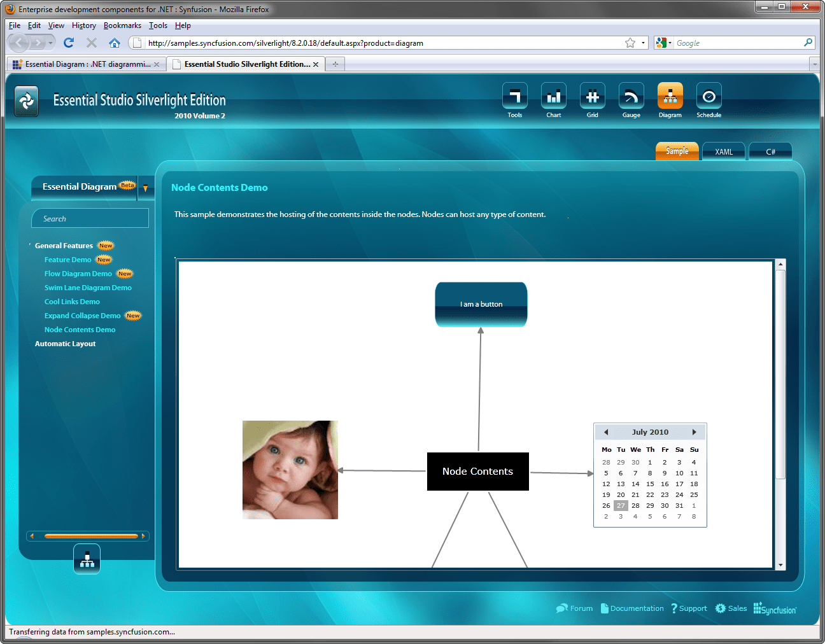Open the C# code view tab
This screenshot has width=825, height=644.
click(x=770, y=151)
